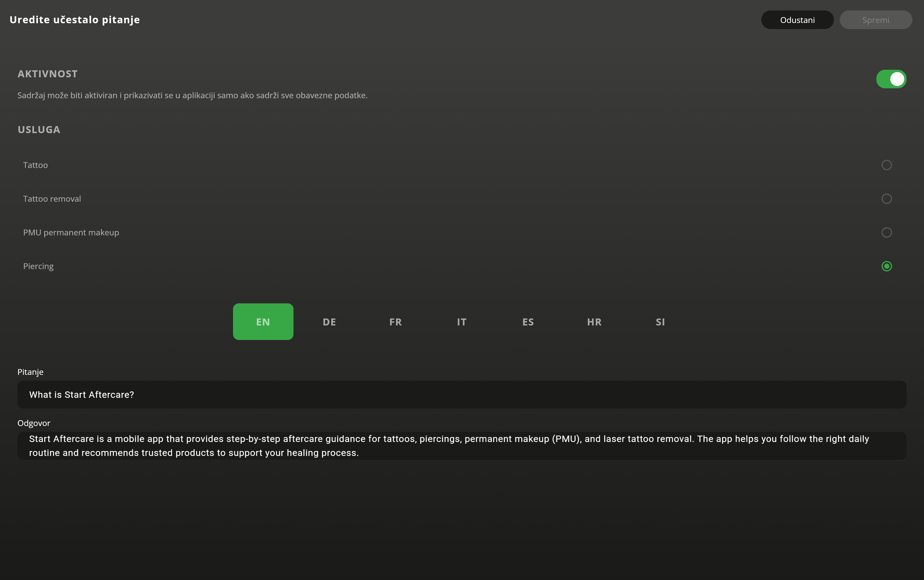924x580 pixels.
Task: Click the Tattoo service label
Action: [35, 165]
